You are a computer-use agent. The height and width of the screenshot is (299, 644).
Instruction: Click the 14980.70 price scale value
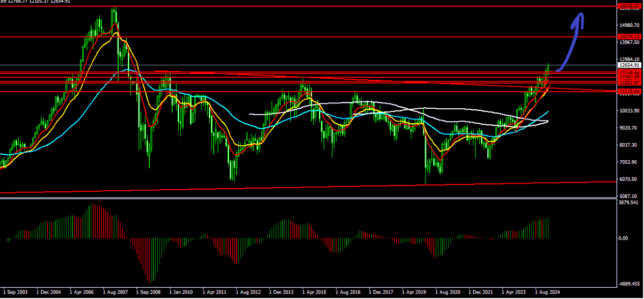coord(629,25)
